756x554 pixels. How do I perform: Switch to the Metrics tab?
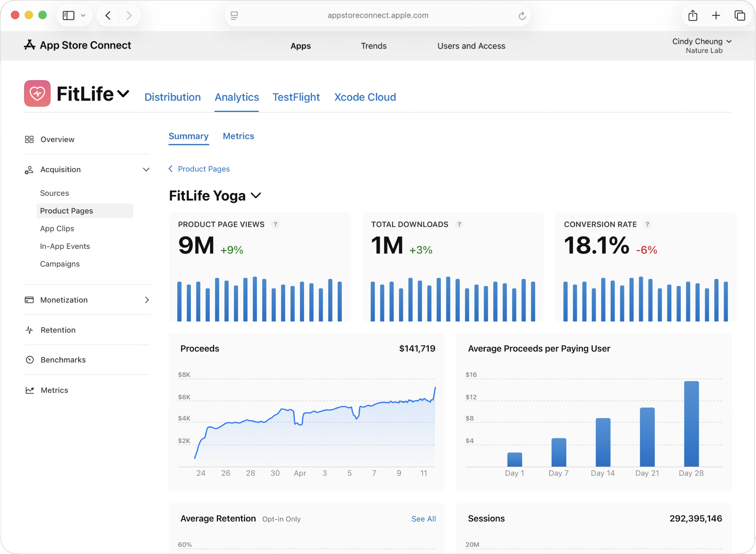tap(238, 136)
